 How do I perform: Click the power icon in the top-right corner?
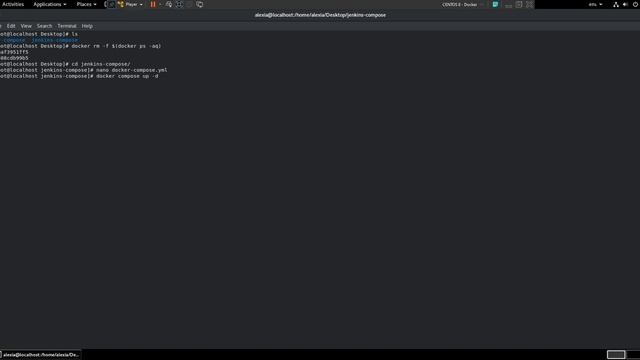tap(636, 4)
